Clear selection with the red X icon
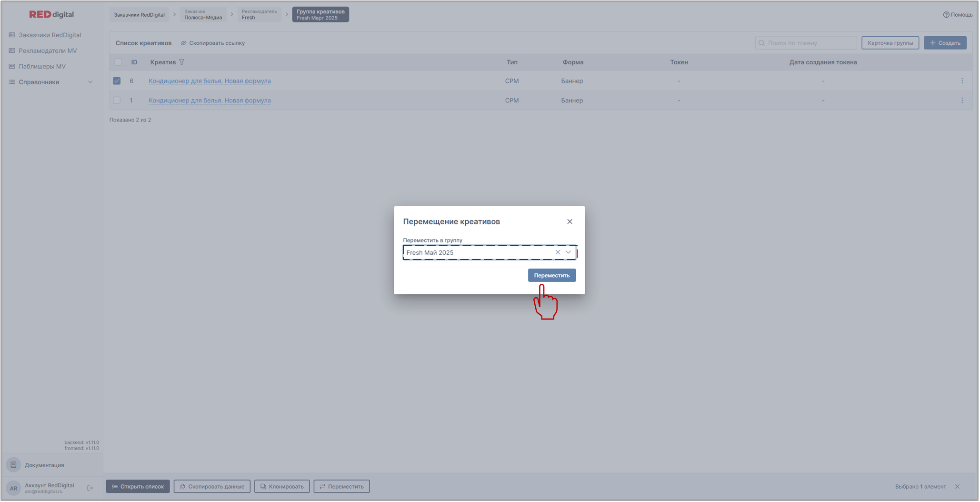Viewport: 980px width, 502px height. pyautogui.click(x=957, y=487)
